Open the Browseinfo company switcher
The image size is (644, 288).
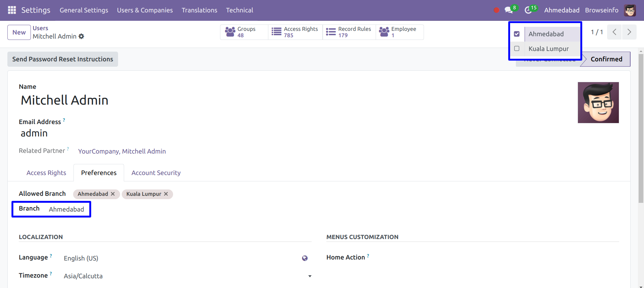pyautogui.click(x=601, y=10)
